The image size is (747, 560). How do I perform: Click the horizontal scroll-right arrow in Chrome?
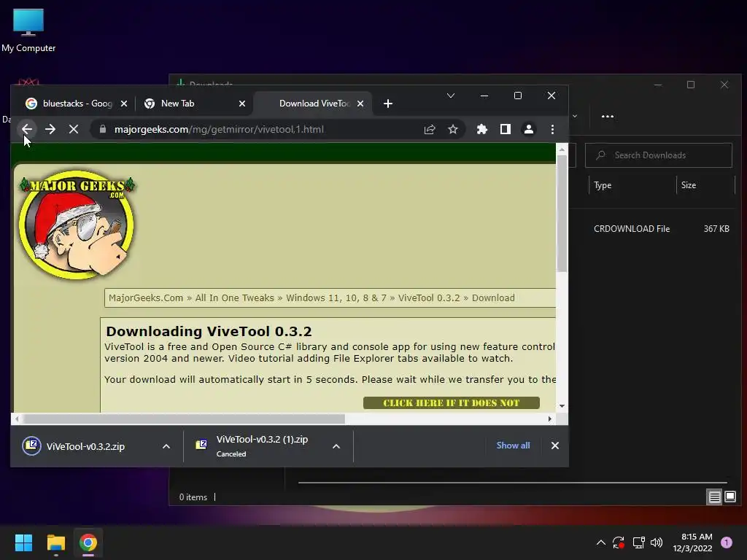tap(550, 419)
